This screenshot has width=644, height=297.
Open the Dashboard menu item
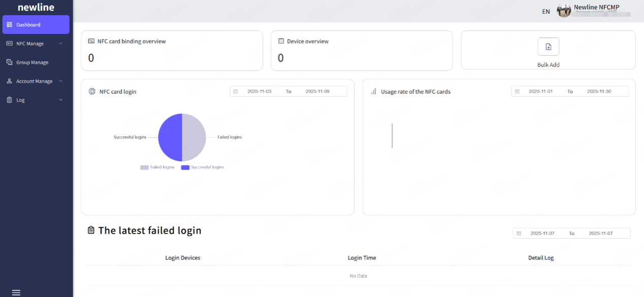(36, 25)
